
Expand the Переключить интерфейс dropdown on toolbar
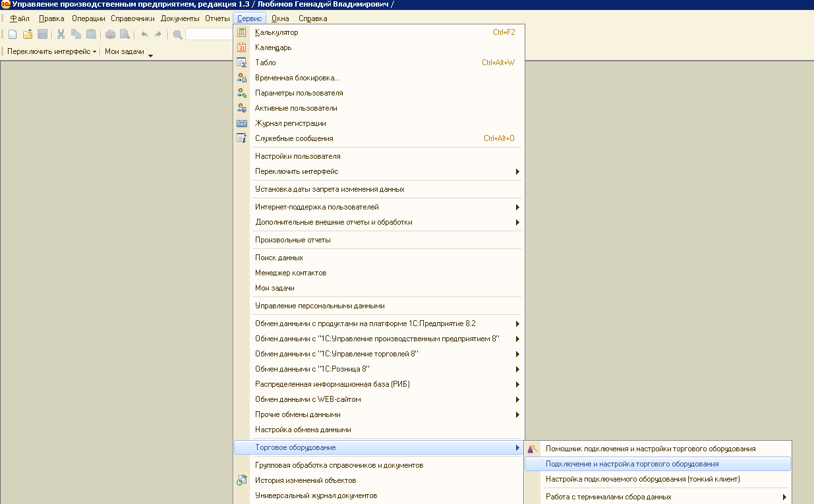click(51, 51)
